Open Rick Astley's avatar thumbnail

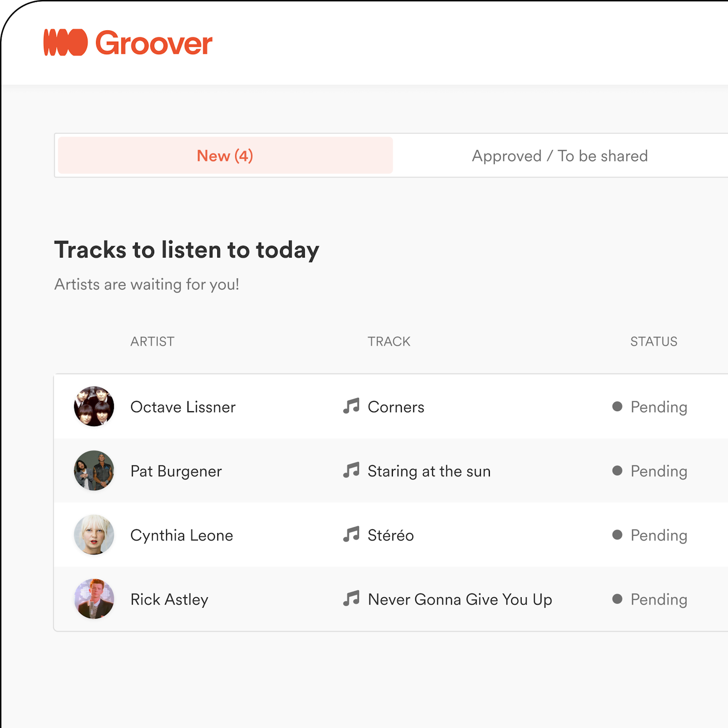tap(94, 599)
